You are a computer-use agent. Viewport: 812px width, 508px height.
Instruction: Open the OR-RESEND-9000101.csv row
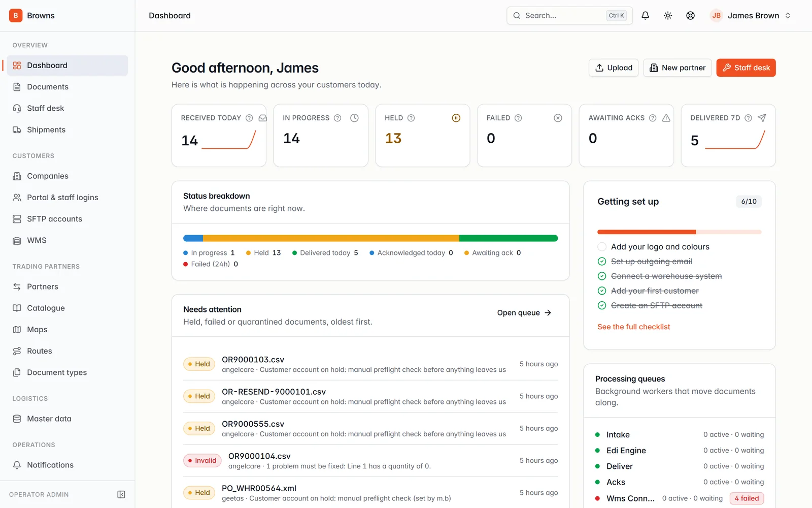[370, 396]
